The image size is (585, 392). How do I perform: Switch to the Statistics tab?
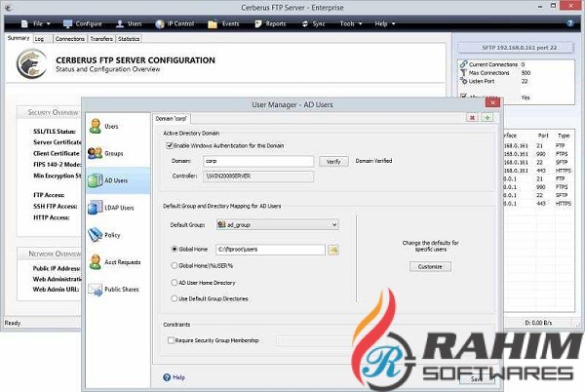pos(129,39)
